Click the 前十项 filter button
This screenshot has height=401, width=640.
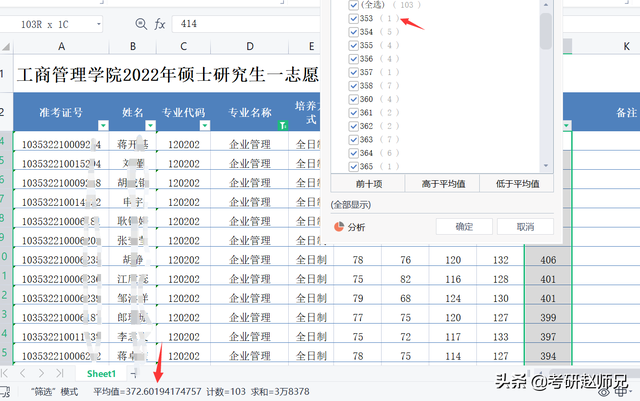pos(368,184)
